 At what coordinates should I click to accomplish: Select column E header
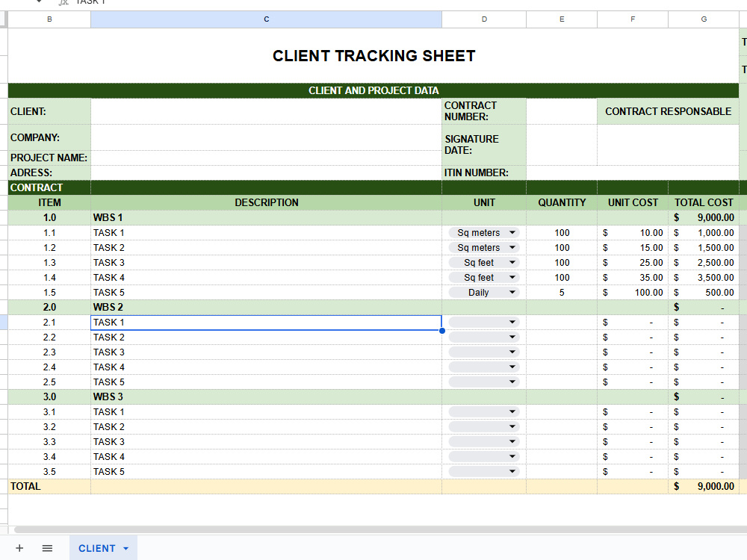pos(562,19)
